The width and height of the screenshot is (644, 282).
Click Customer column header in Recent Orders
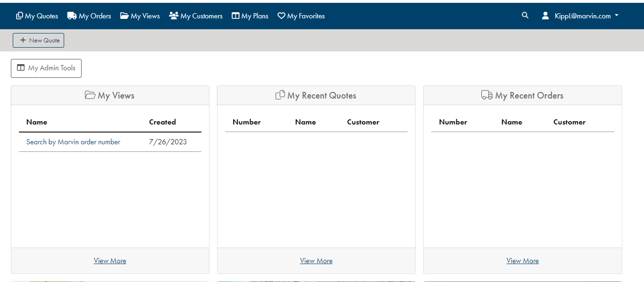569,122
